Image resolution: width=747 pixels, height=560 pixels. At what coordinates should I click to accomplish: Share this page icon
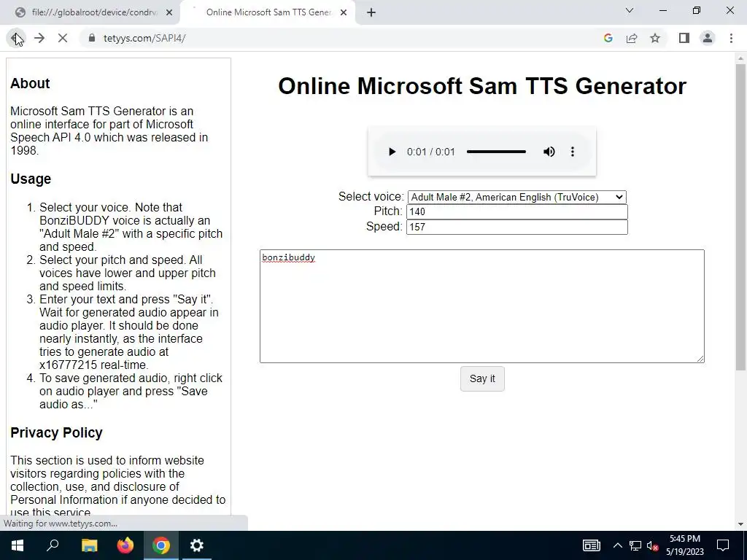click(x=632, y=38)
